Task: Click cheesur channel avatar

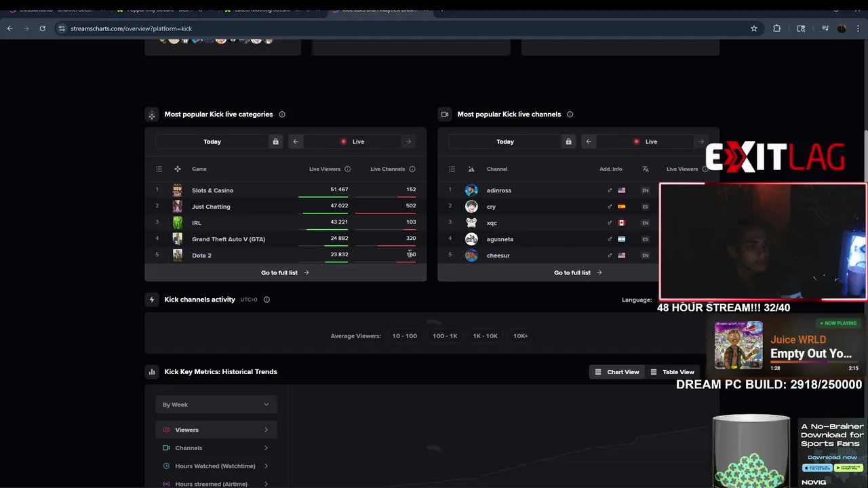Action: pyautogui.click(x=471, y=256)
